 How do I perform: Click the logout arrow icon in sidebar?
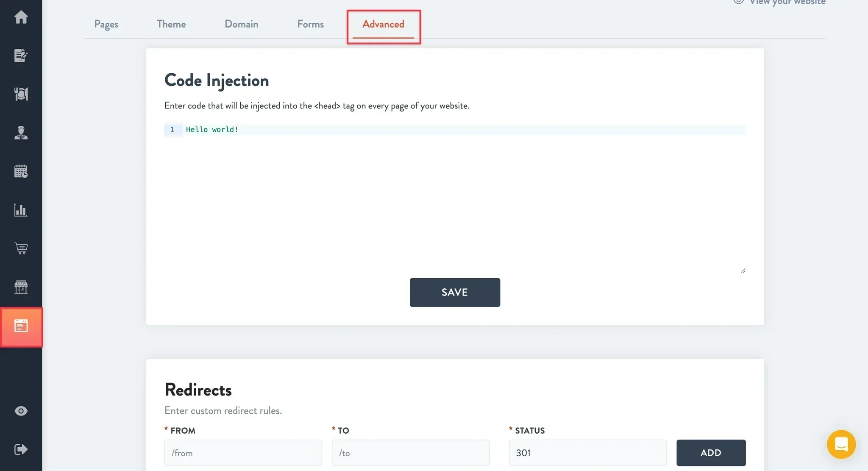coord(21,449)
